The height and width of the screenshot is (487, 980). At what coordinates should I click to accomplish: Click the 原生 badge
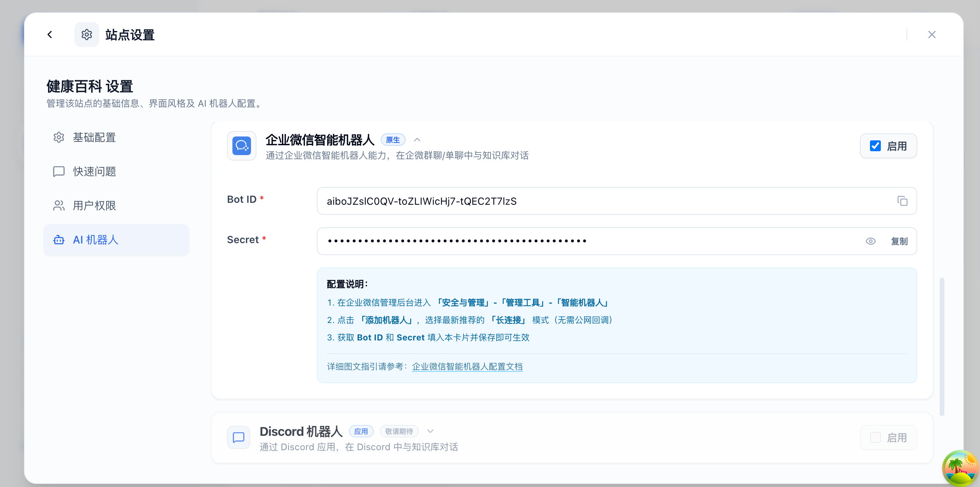point(393,140)
